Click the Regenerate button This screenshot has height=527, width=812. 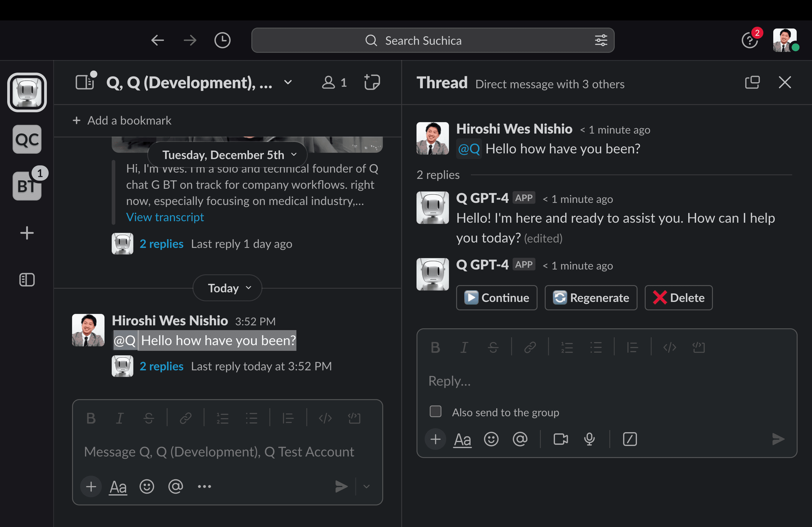pos(591,298)
